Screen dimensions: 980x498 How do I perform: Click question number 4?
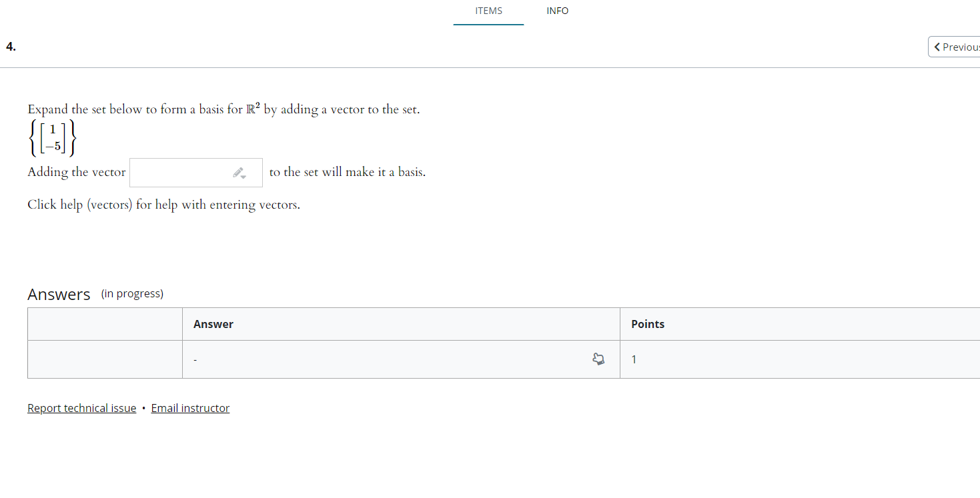(x=10, y=47)
